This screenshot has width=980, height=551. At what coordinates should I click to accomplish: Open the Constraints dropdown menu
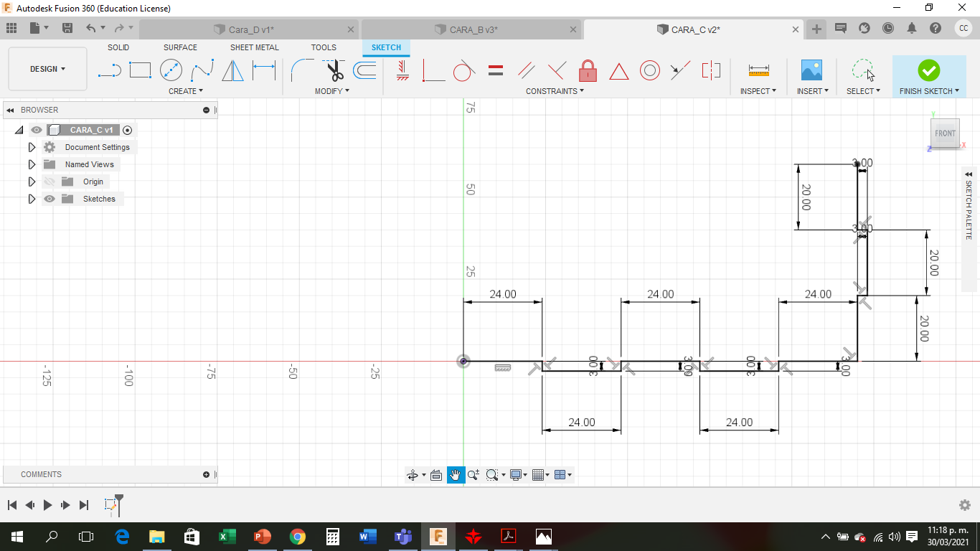pyautogui.click(x=555, y=91)
